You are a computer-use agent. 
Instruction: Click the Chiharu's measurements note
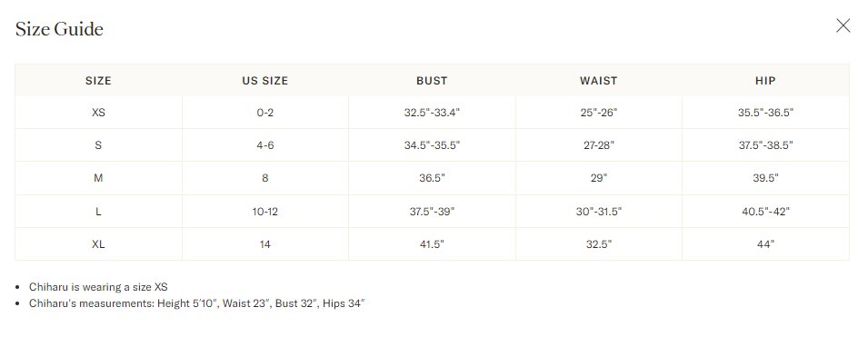pyautogui.click(x=197, y=303)
